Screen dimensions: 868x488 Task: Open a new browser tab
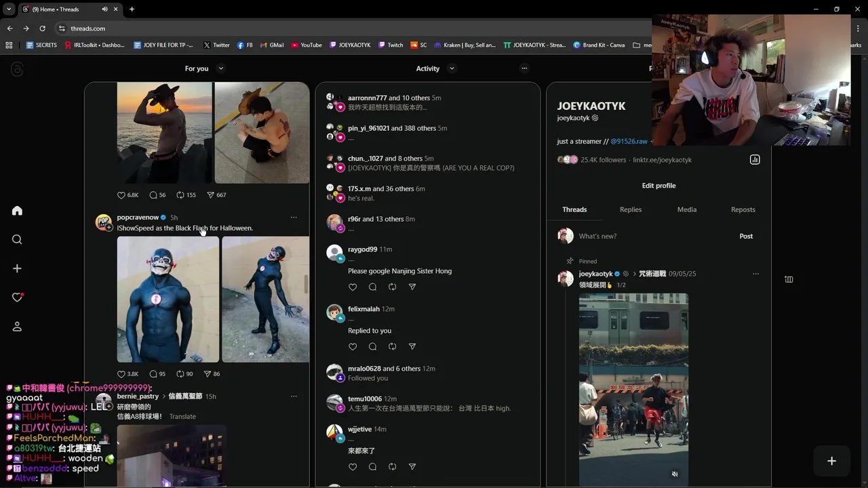tap(132, 9)
